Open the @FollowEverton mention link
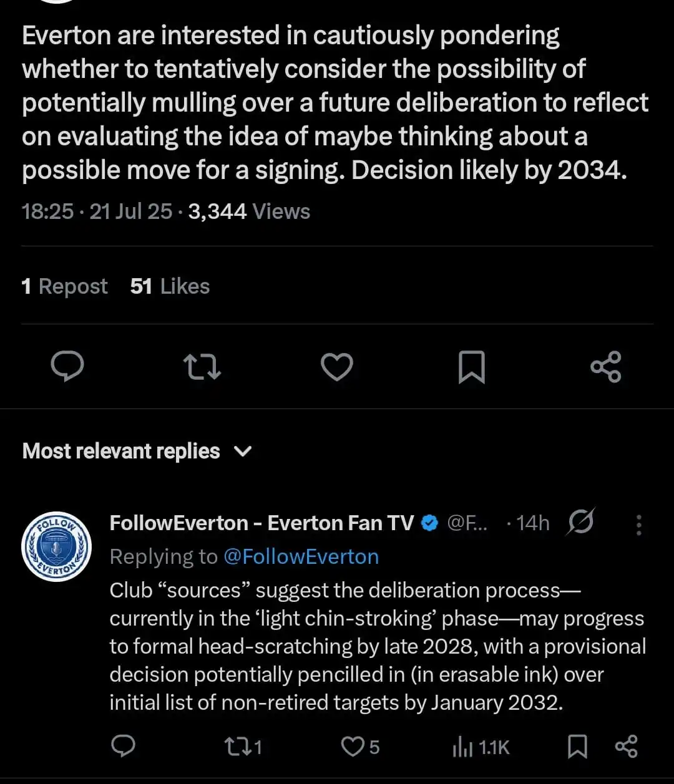 301,556
